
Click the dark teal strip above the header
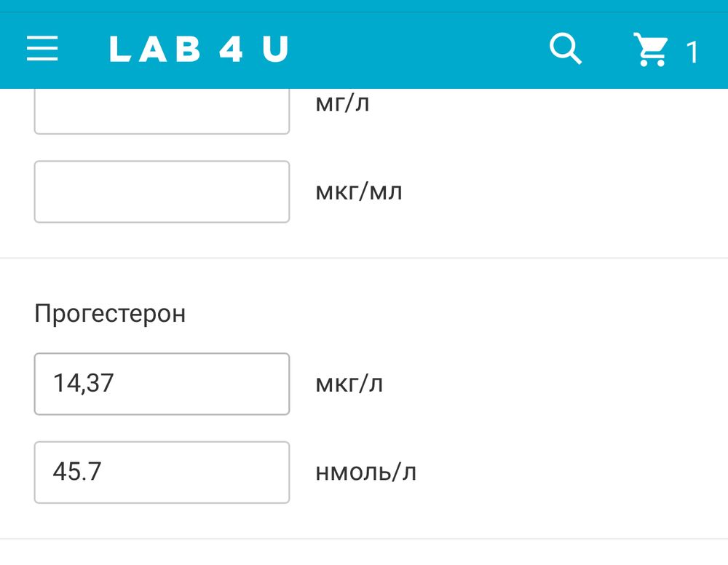point(364,6)
